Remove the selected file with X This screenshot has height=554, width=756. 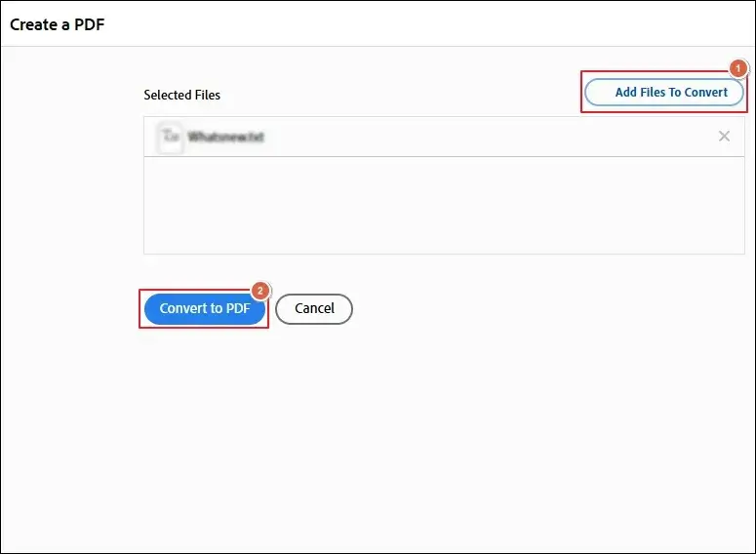(x=724, y=137)
